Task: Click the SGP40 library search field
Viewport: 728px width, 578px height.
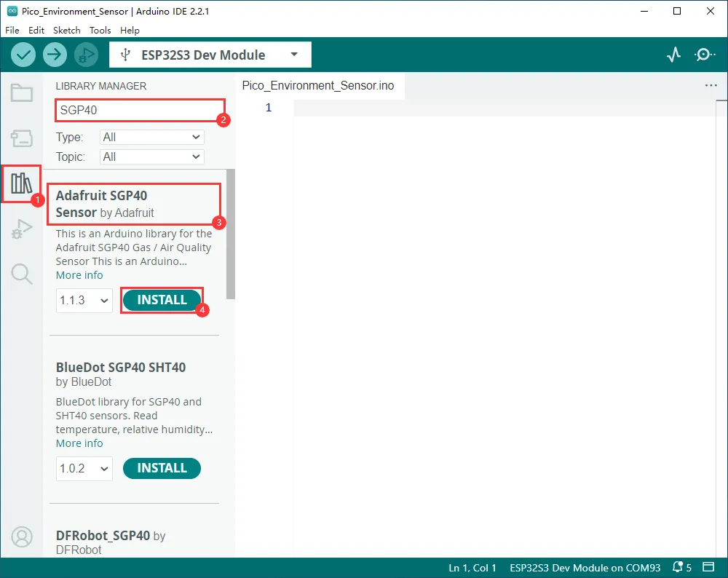Action: [x=140, y=110]
